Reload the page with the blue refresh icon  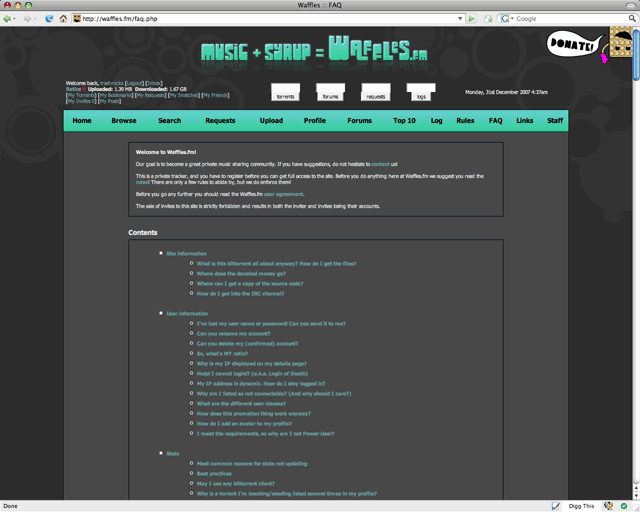(49, 19)
